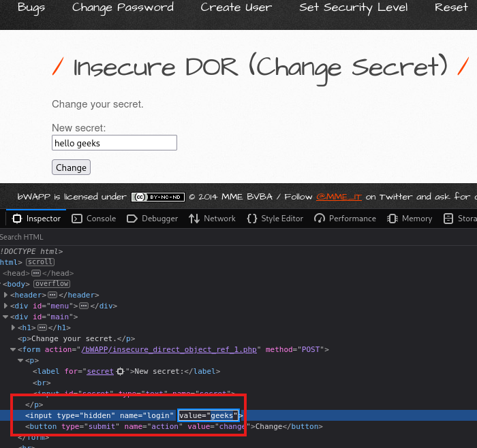Select the Inspector tab
477x448 pixels.
coord(37,219)
